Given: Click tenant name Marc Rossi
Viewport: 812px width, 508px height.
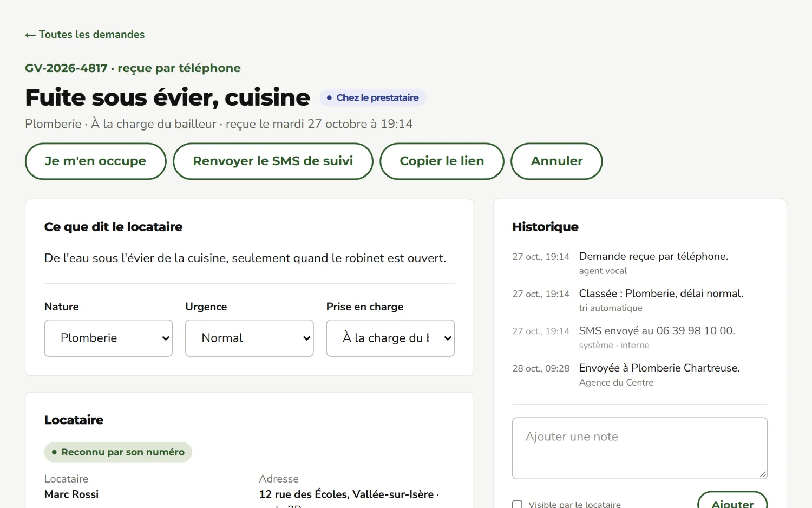Looking at the screenshot, I should coord(71,494).
